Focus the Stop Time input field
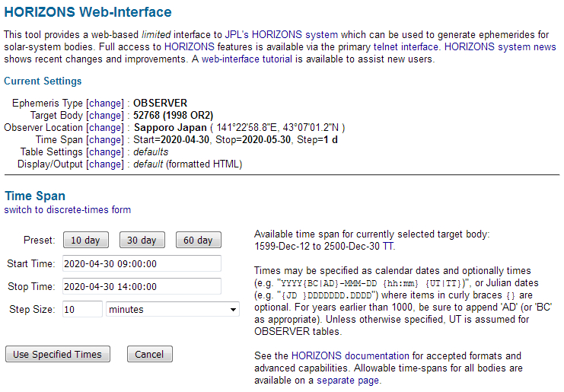Image resolution: width=564 pixels, height=392 pixels. [x=142, y=287]
